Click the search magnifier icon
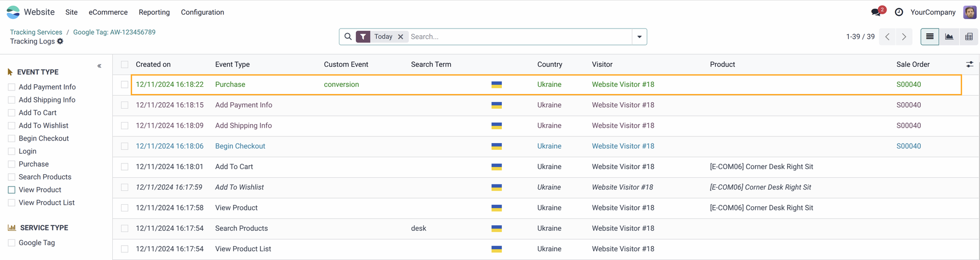 tap(348, 37)
